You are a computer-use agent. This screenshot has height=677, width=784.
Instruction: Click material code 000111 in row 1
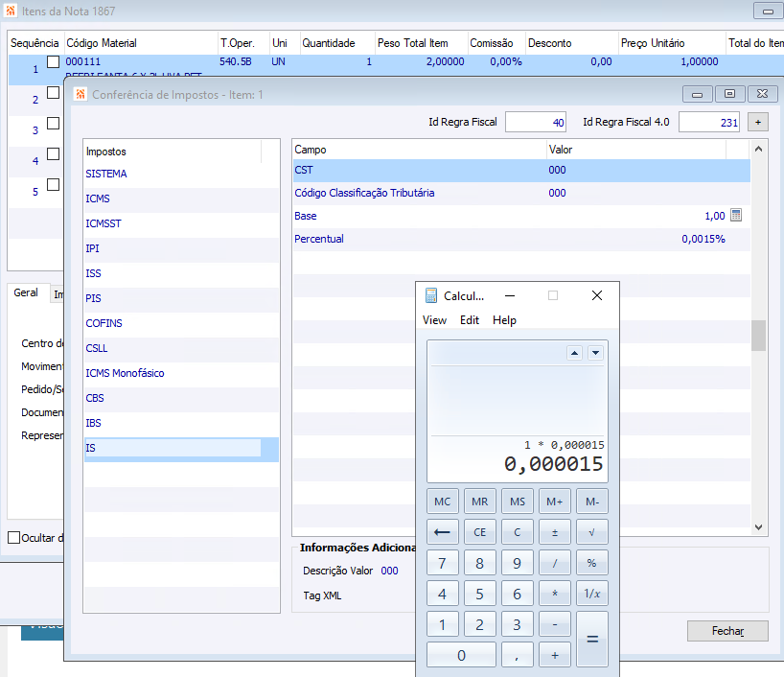(x=83, y=61)
